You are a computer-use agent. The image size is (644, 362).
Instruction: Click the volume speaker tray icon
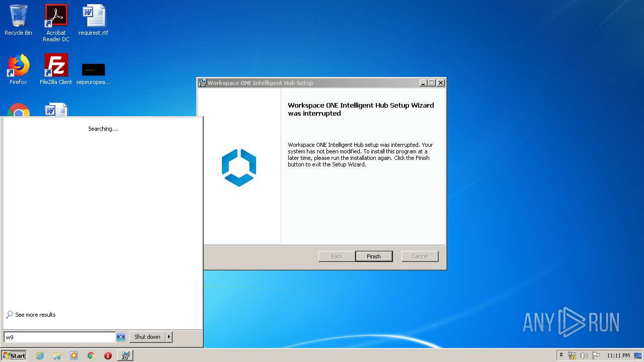[x=584, y=355]
